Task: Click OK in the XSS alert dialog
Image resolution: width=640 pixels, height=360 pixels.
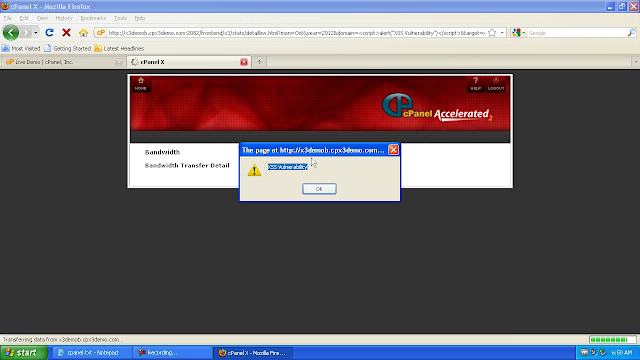Action: [319, 189]
